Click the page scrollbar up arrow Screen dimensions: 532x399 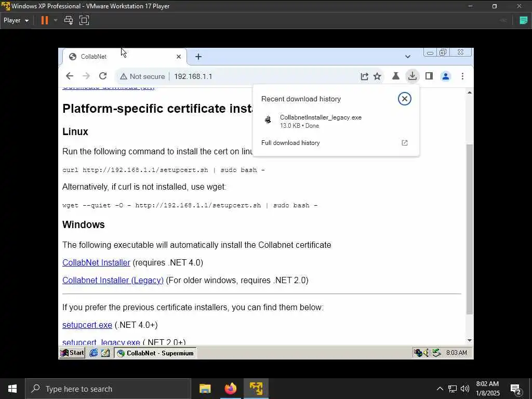click(x=470, y=92)
